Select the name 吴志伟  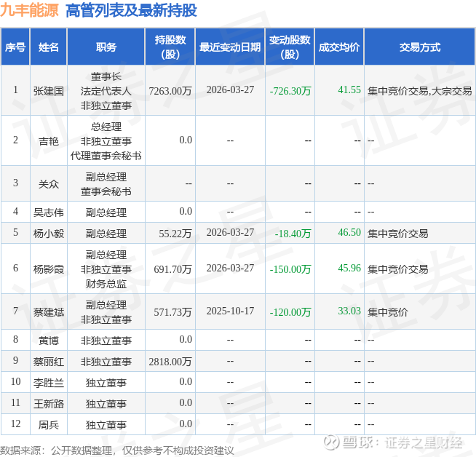(49, 212)
